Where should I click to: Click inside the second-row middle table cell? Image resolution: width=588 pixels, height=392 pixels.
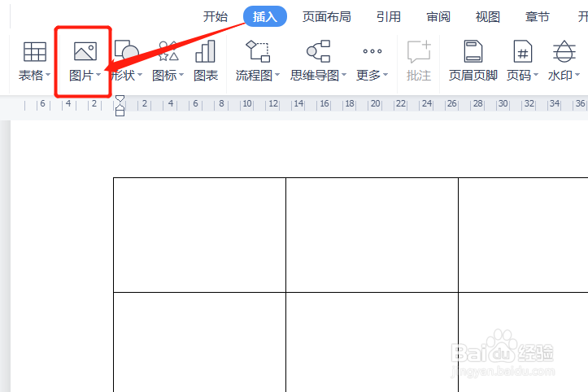pyautogui.click(x=372, y=342)
